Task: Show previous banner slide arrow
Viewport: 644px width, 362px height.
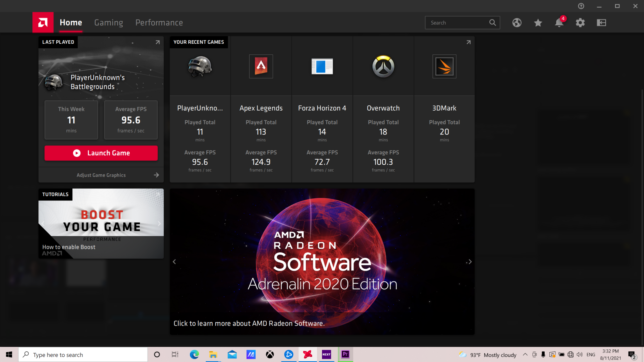Action: [174, 262]
